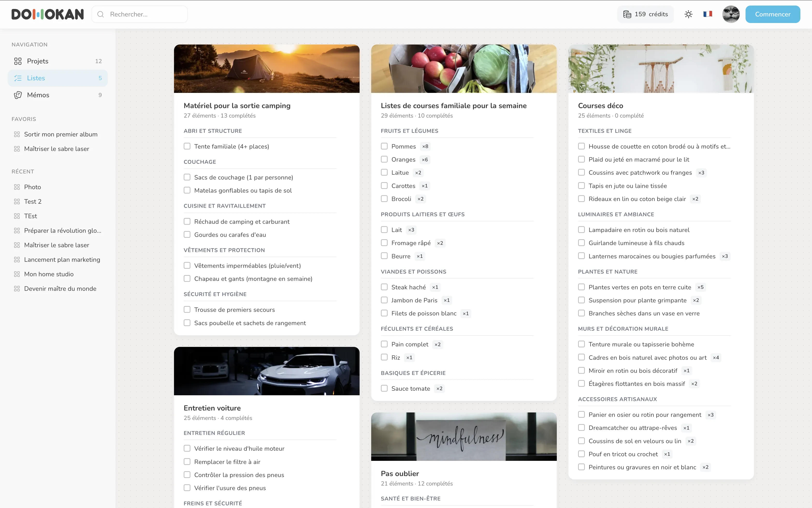Tick Plaid ou jeté en macramé checkbox
812x508 pixels.
click(581, 159)
